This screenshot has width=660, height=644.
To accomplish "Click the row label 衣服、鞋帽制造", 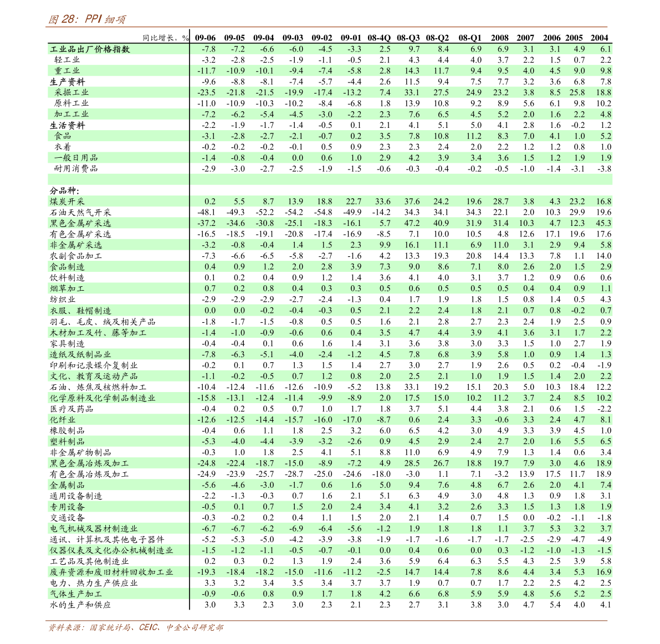I will click(x=80, y=311).
